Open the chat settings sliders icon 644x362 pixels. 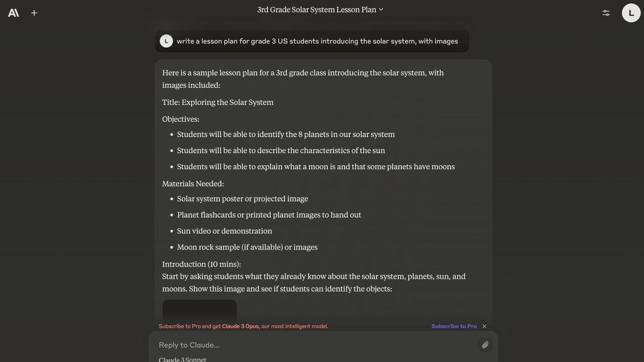click(606, 13)
